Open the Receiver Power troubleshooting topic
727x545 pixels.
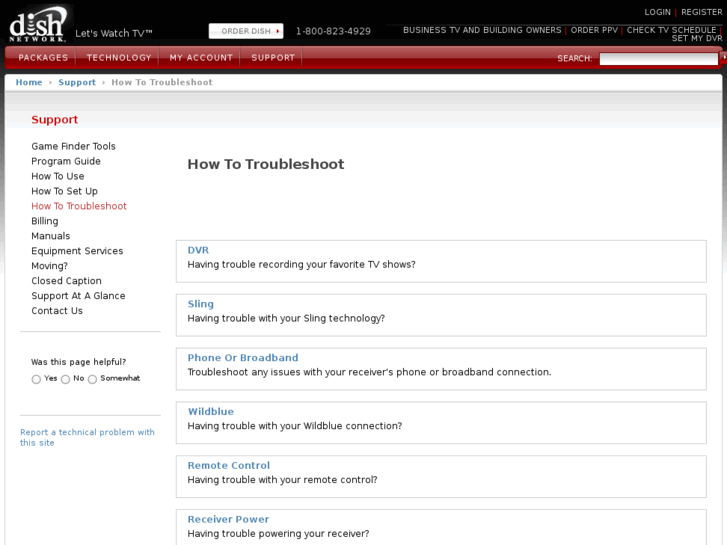coord(228,519)
